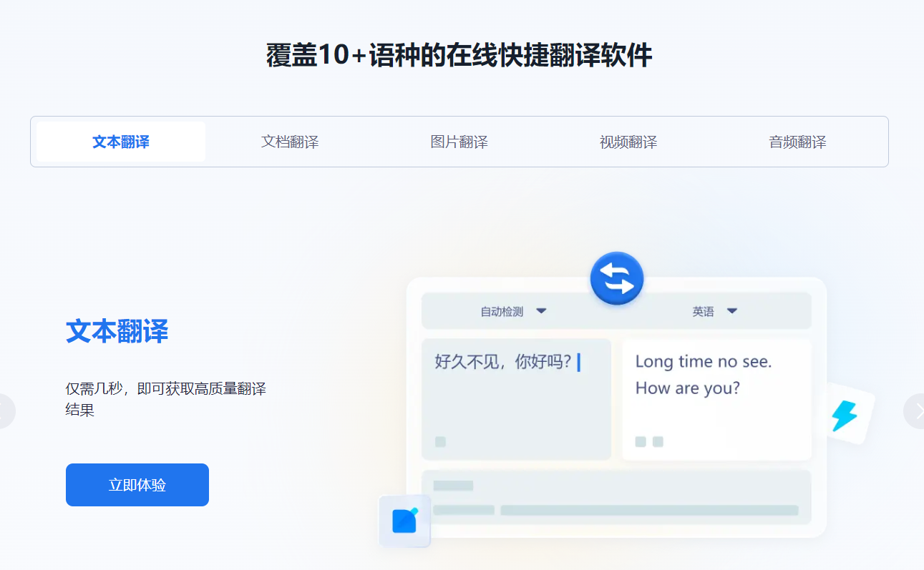The height and width of the screenshot is (570, 924).
Task: Click the blue note icon tile
Action: (404, 521)
